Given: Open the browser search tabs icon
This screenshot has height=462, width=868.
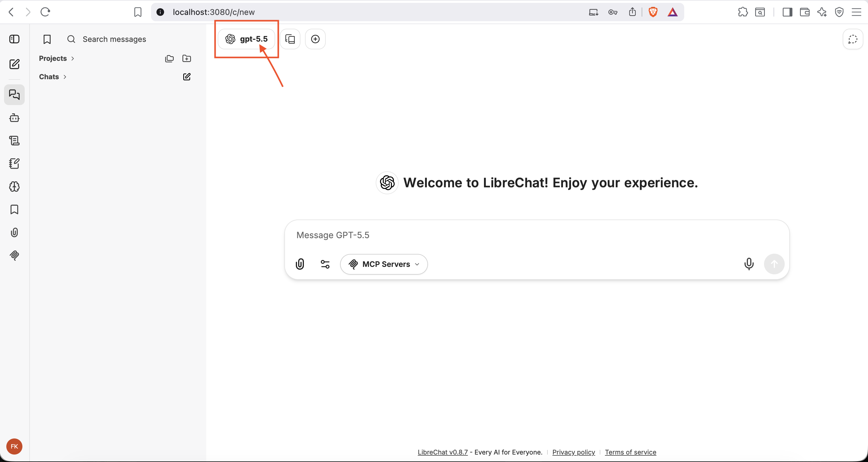Looking at the screenshot, I should [760, 12].
